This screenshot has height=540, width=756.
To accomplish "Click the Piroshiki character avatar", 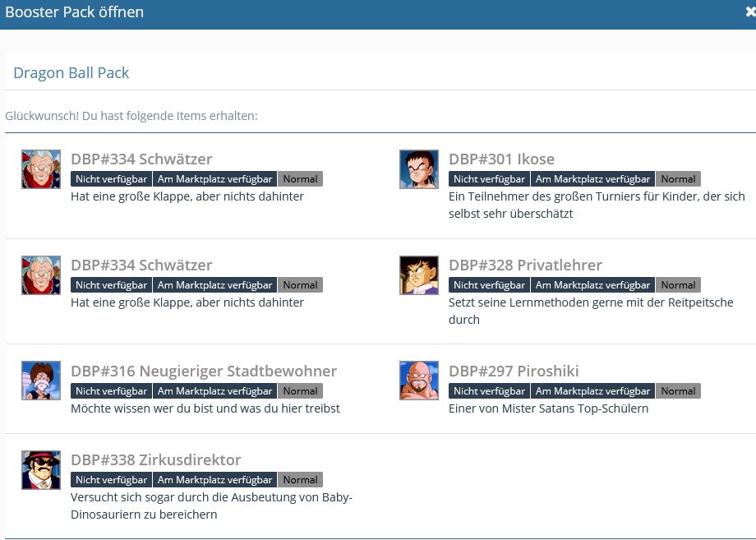I will (x=419, y=381).
